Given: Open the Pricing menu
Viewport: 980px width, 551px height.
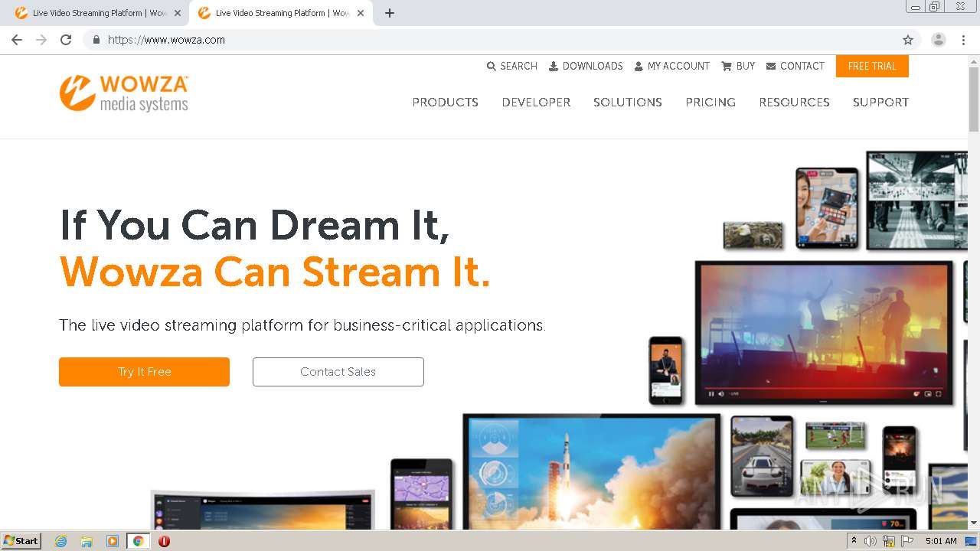Looking at the screenshot, I should click(710, 103).
